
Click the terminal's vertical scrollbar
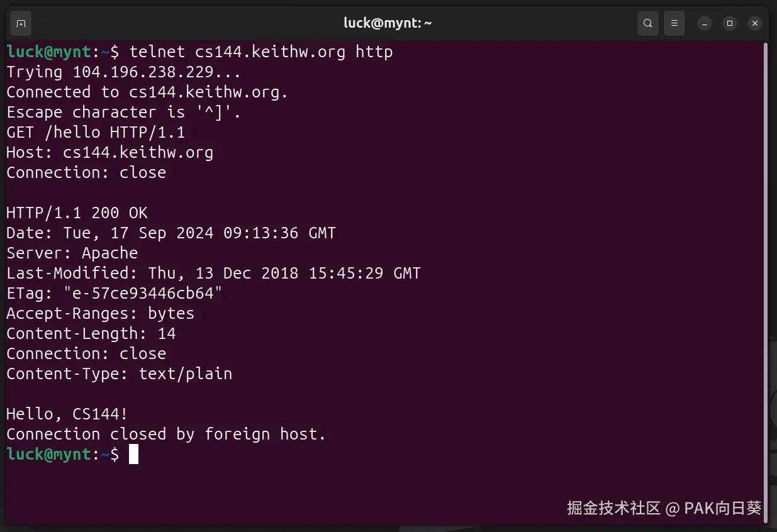(766, 252)
